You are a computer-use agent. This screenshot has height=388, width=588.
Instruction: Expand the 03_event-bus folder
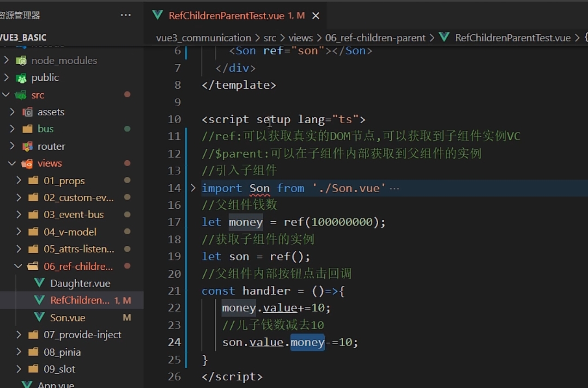point(18,215)
